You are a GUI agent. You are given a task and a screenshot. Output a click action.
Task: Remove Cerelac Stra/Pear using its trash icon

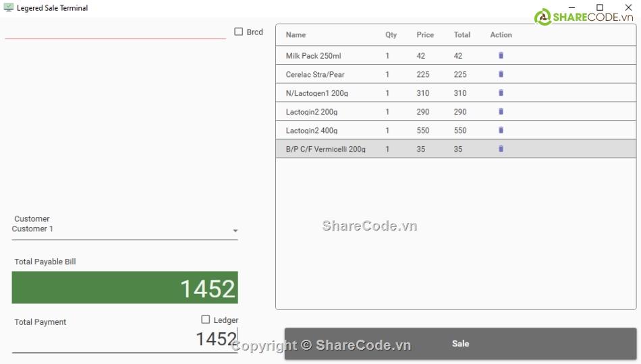click(x=501, y=74)
